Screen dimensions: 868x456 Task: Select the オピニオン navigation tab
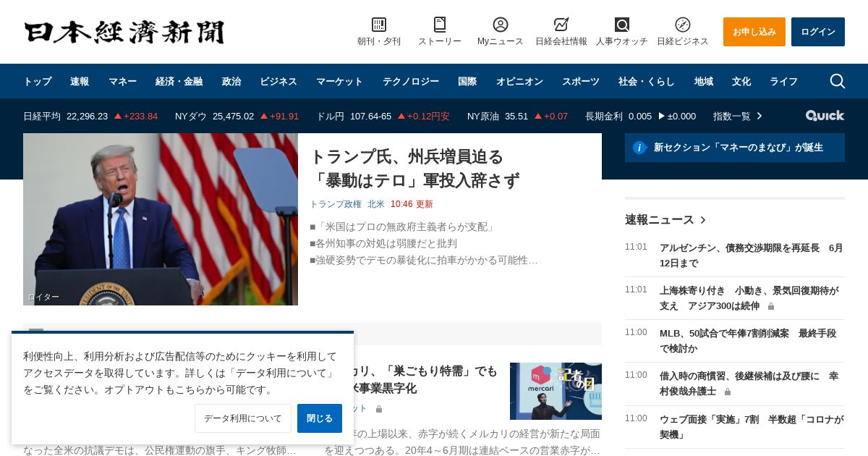[x=519, y=81]
